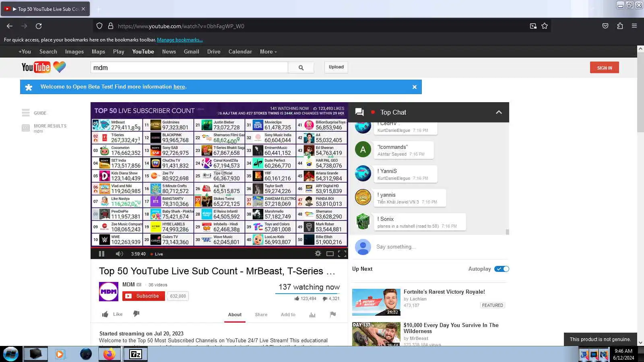Click the video progress bar
This screenshot has width=644, height=362.
click(219, 248)
